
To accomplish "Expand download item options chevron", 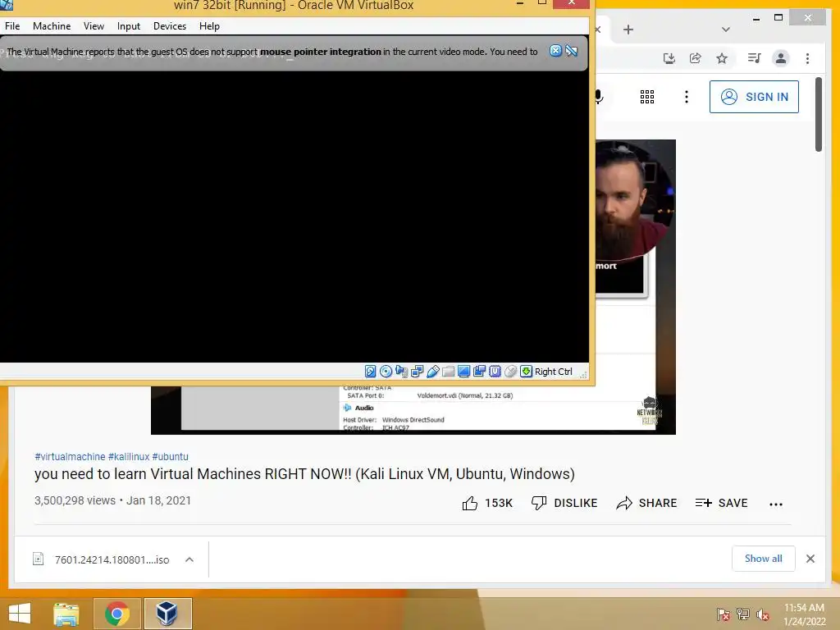I will point(189,559).
